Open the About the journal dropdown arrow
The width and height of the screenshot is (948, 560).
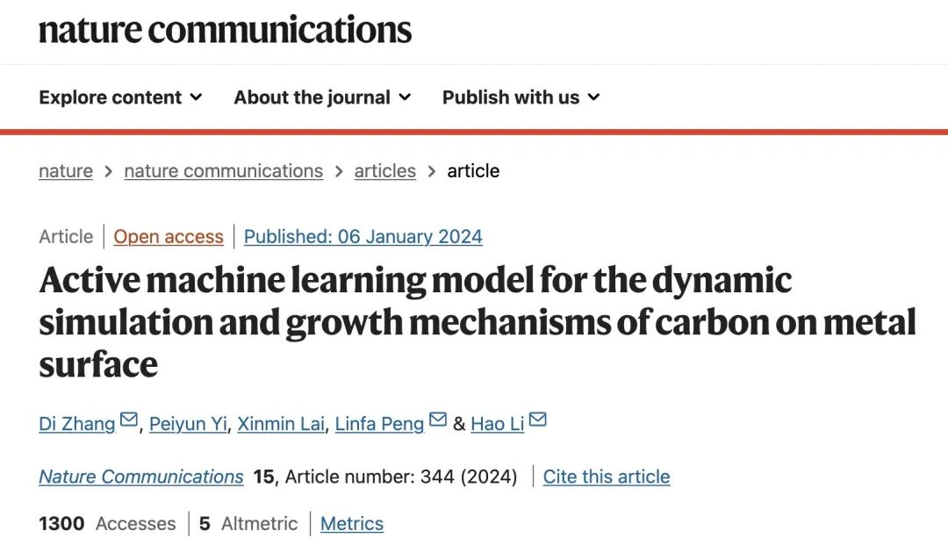click(x=405, y=97)
